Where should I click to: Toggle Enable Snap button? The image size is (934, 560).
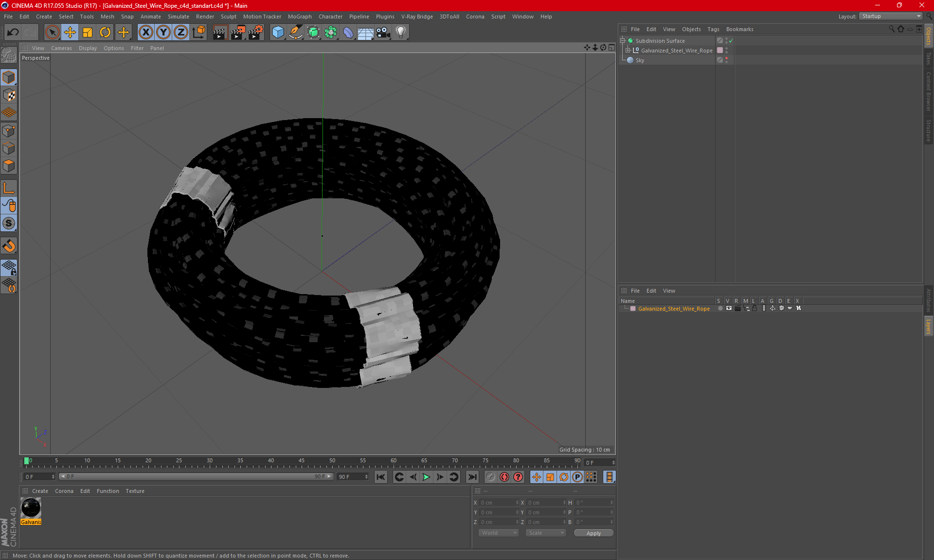pyautogui.click(x=9, y=223)
